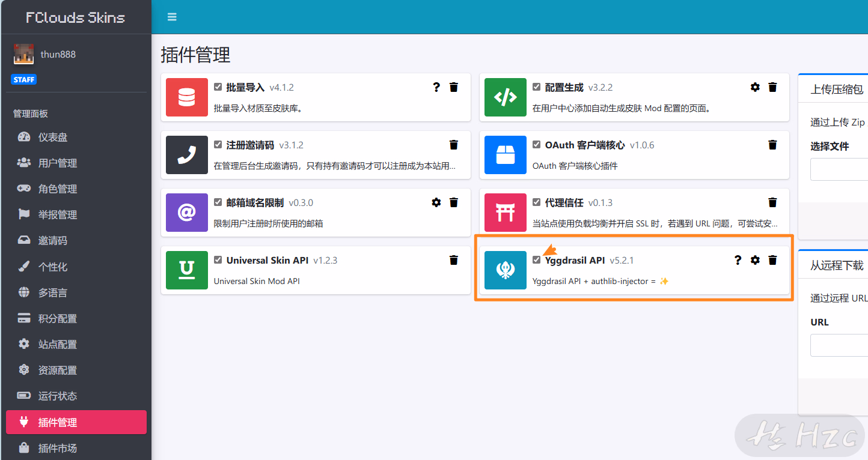Click the OAuth 客户端核心 plugin title
The height and width of the screenshot is (460, 868).
point(585,145)
